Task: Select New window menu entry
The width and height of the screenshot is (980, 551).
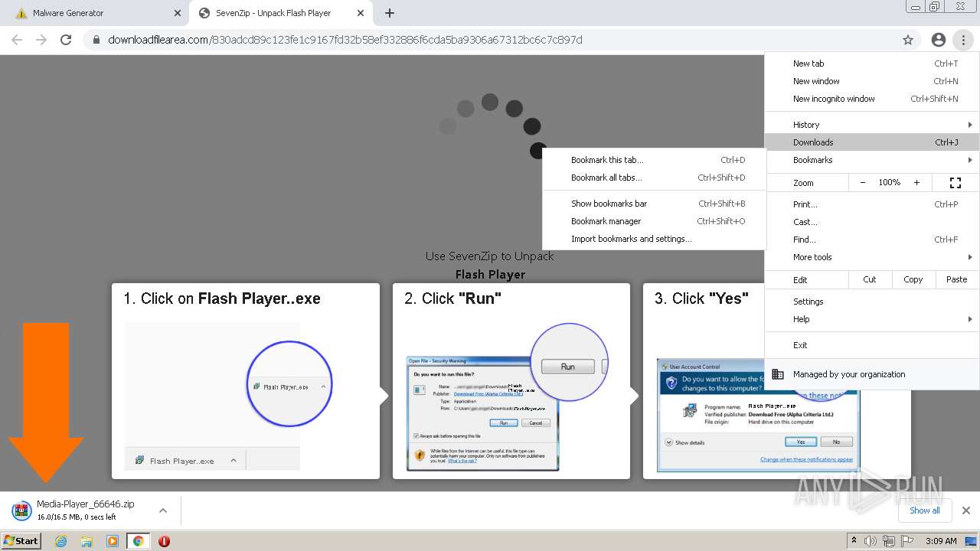Action: click(x=872, y=81)
